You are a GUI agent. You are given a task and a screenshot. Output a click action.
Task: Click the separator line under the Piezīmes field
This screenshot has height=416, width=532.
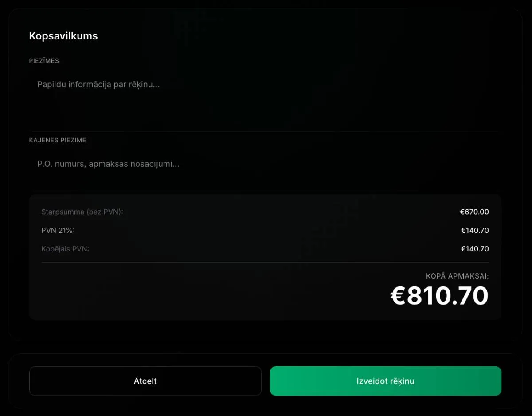pyautogui.click(x=265, y=131)
